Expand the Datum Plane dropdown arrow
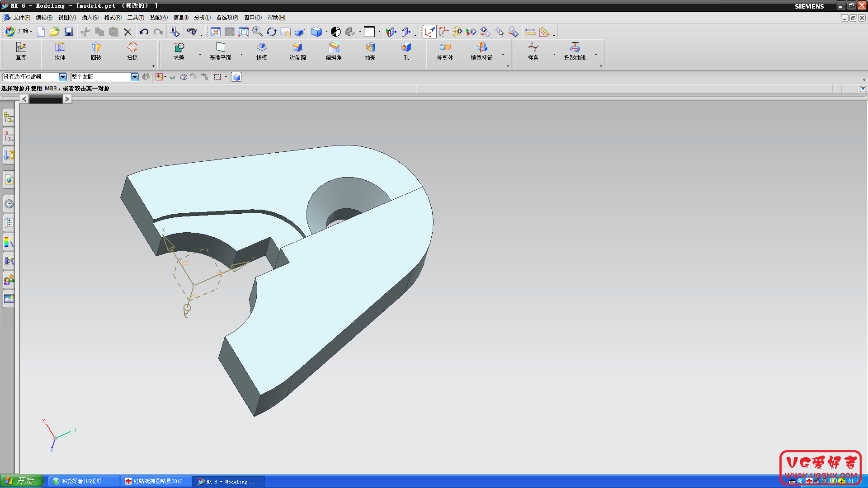868x488 pixels. (242, 55)
